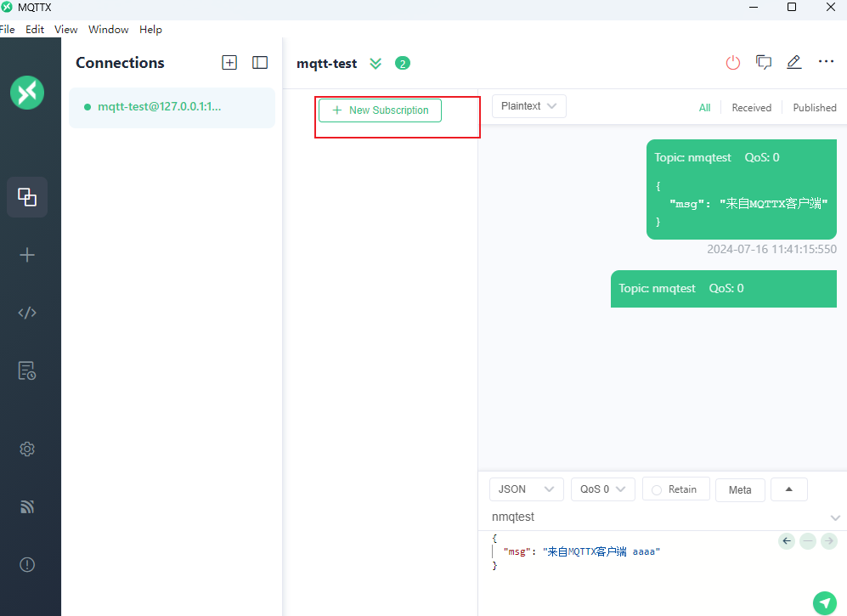The image size is (847, 616).
Task: Click the middle minus history button
Action: [808, 541]
